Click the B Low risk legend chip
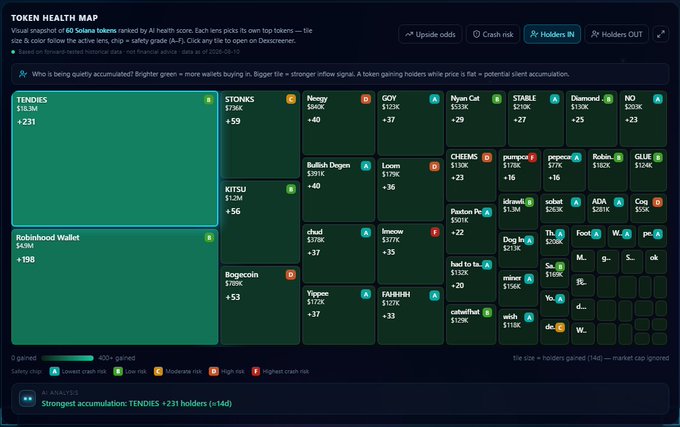 [118, 372]
